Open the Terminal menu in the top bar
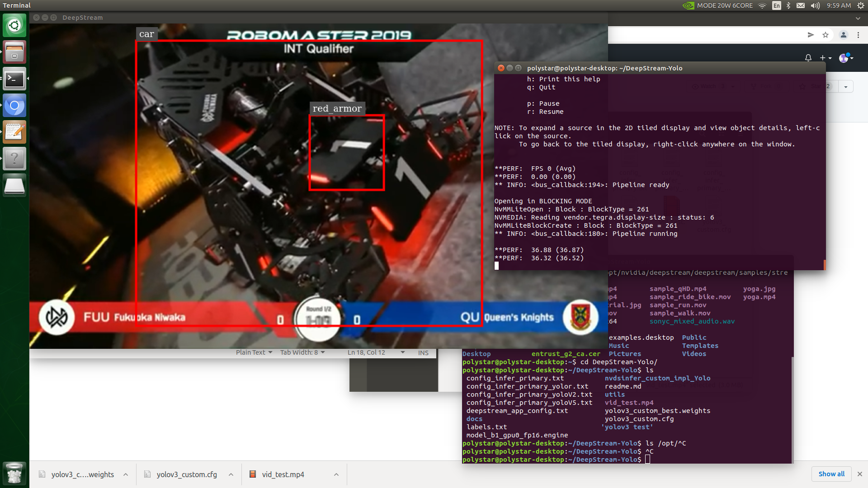This screenshot has width=868, height=488. [16, 5]
